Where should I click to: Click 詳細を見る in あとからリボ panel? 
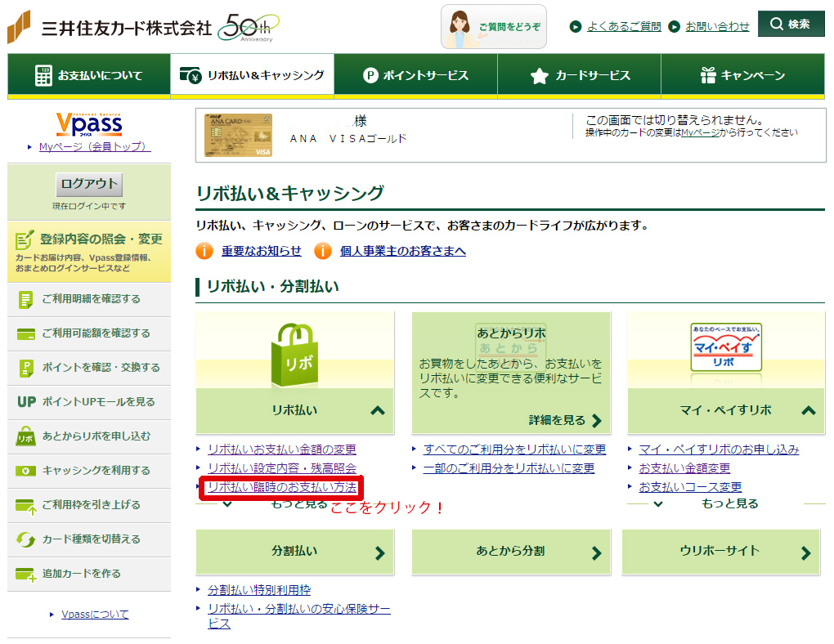click(x=565, y=421)
